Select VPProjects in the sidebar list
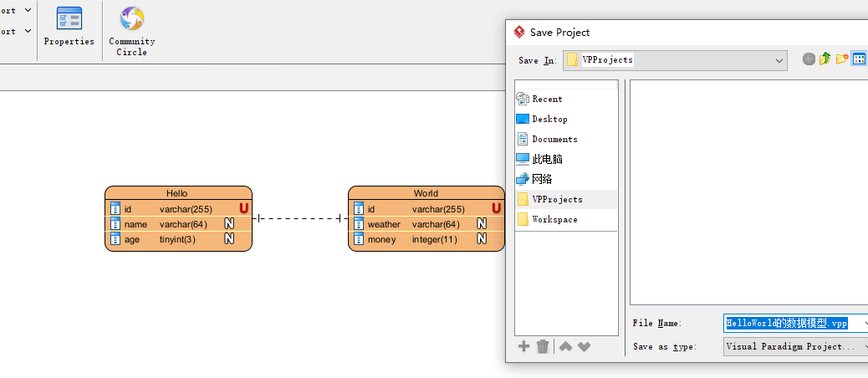This screenshot has width=868, height=378. tap(566, 199)
